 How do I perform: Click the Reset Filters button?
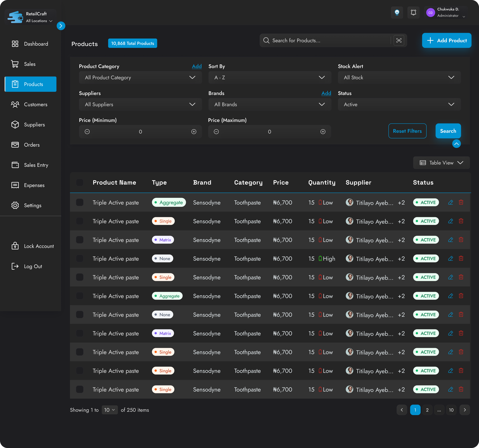point(407,131)
